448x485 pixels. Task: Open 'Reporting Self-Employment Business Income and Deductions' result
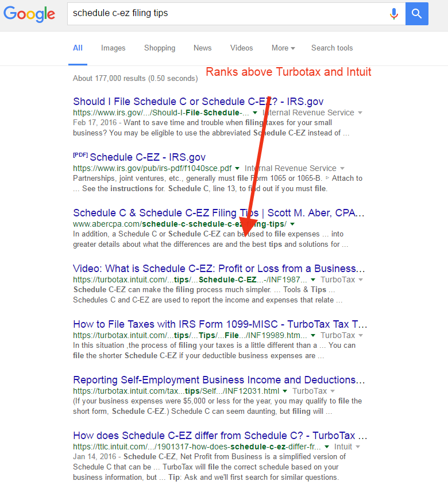pos(219,380)
